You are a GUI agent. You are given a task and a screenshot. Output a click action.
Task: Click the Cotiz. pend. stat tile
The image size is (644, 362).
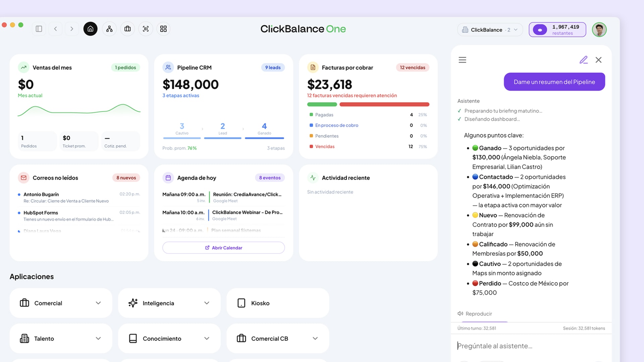pyautogui.click(x=121, y=141)
